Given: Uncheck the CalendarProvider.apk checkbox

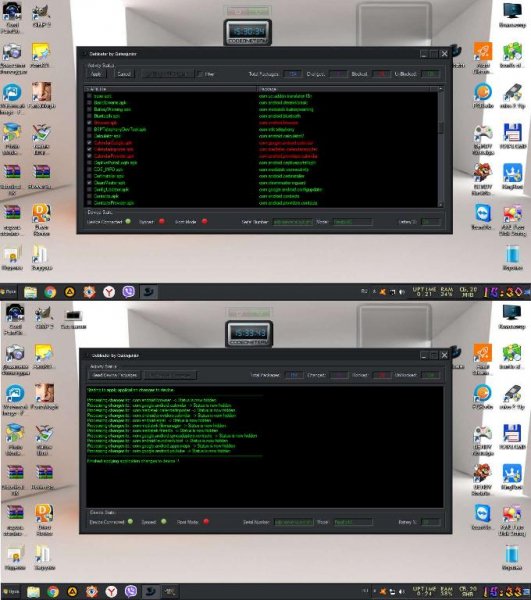Looking at the screenshot, I should (x=90, y=156).
